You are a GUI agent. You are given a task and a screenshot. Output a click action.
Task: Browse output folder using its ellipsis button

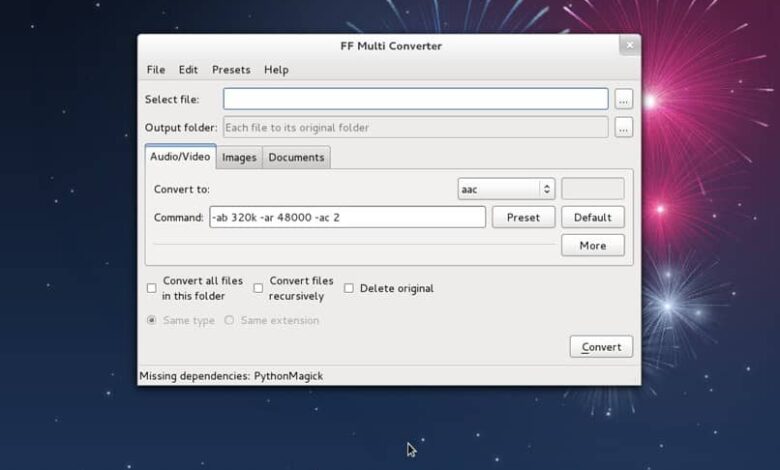click(623, 127)
